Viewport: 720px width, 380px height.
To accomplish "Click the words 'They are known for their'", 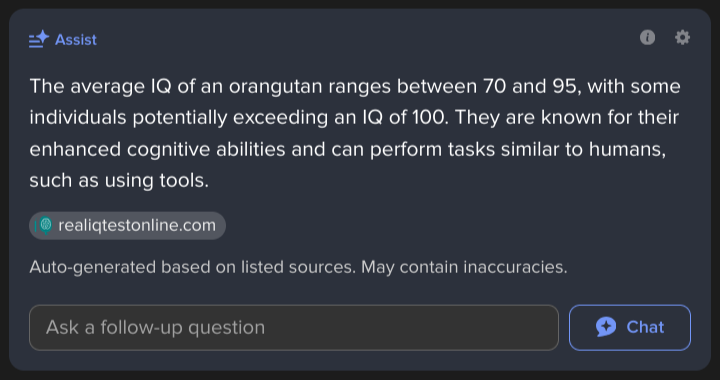I will click(567, 118).
